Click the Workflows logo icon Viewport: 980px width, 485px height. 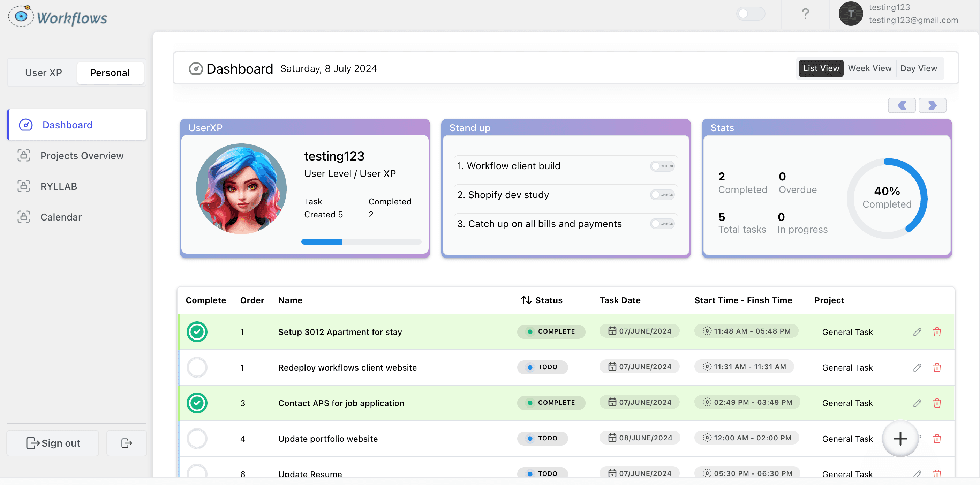21,16
